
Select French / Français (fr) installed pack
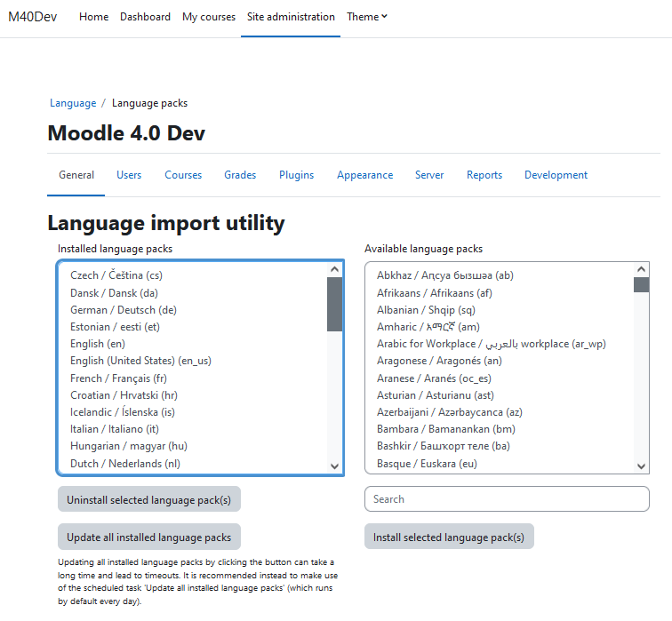[193, 378]
